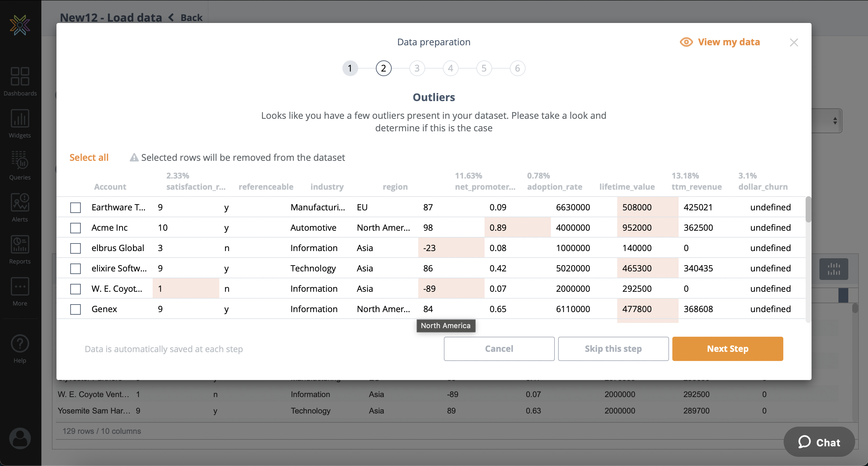Check the Genex row checkbox

(76, 309)
